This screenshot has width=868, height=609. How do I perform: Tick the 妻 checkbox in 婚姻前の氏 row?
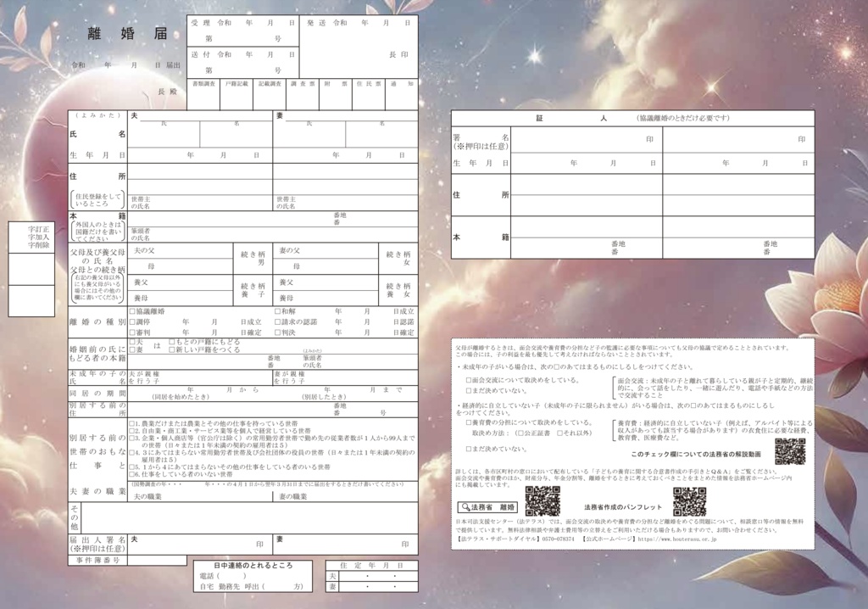click(132, 350)
